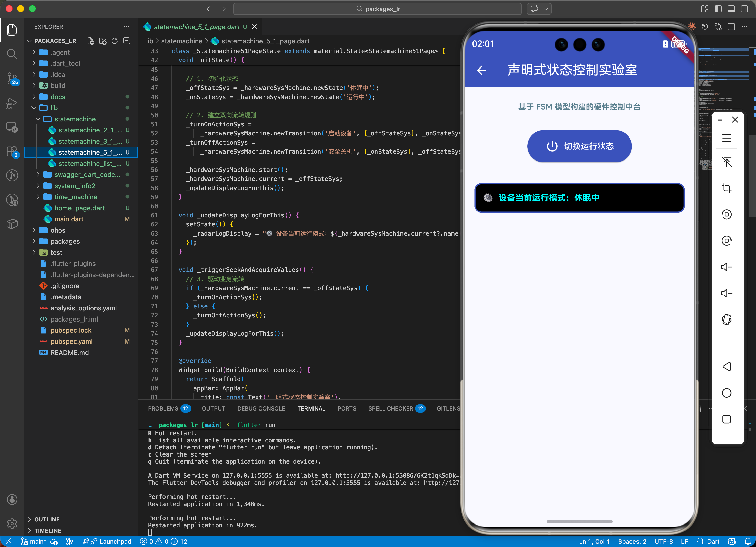Open the Search view in activity bar

pos(12,54)
